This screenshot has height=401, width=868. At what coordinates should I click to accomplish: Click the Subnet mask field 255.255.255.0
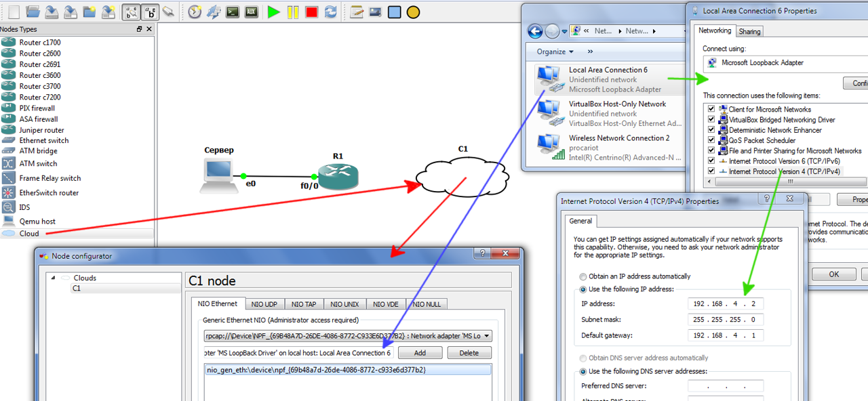[x=726, y=319]
